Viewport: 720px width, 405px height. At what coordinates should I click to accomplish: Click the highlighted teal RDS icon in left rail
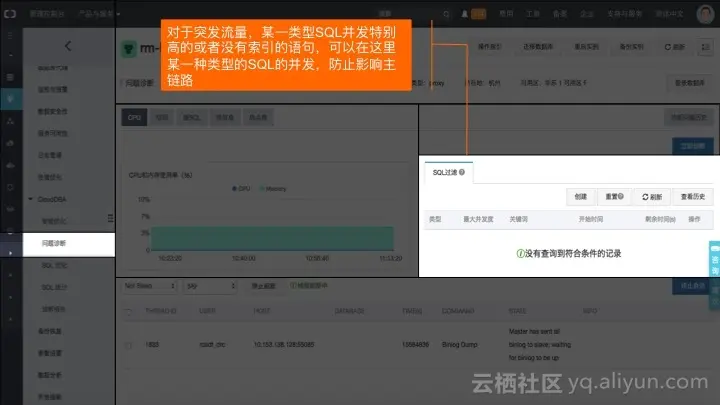(x=11, y=99)
